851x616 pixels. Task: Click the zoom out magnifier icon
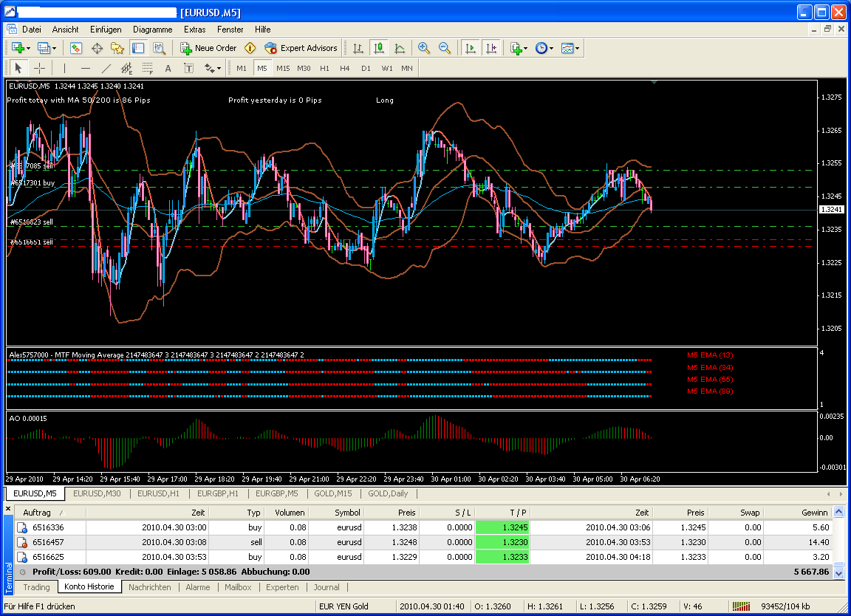pyautogui.click(x=445, y=48)
